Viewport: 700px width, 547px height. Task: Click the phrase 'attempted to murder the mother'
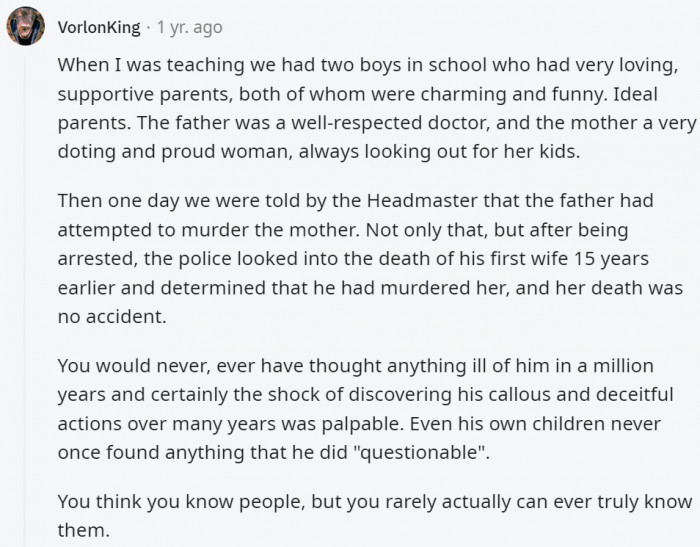pyautogui.click(x=208, y=230)
